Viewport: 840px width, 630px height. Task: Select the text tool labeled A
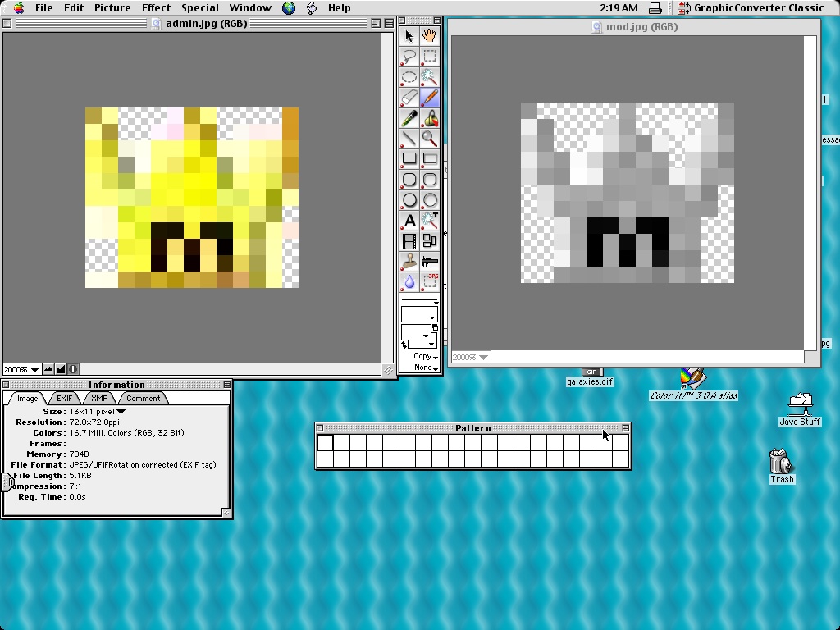pos(409,221)
